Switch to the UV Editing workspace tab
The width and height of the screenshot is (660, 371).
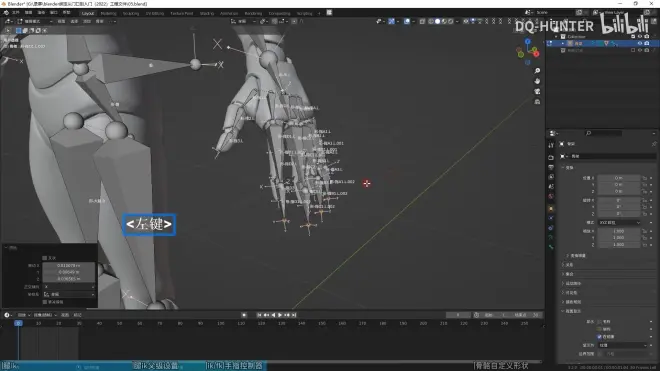coord(154,13)
